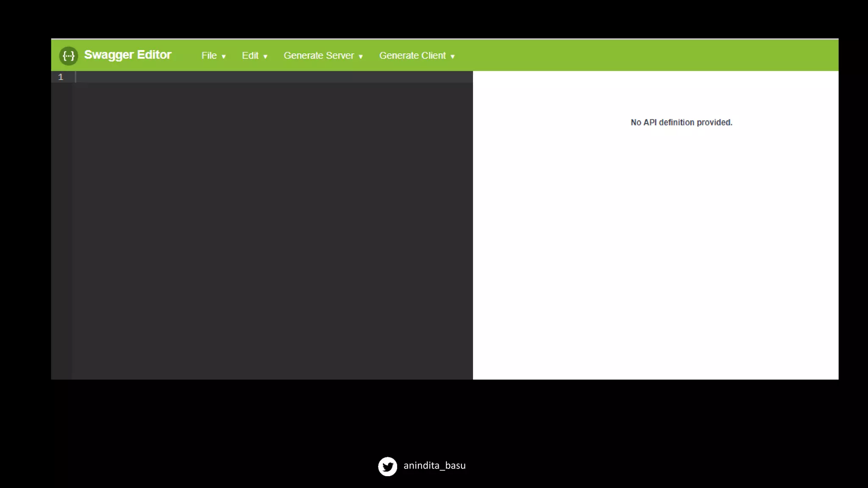Click the anindita_basu Twitter handle
Viewport: 868px width, 488px height.
click(x=434, y=466)
